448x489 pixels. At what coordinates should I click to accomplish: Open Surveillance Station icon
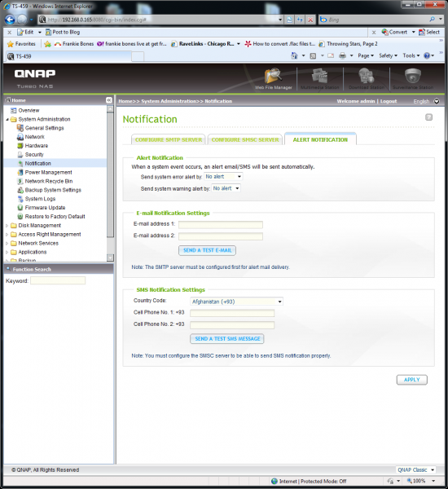(x=413, y=78)
